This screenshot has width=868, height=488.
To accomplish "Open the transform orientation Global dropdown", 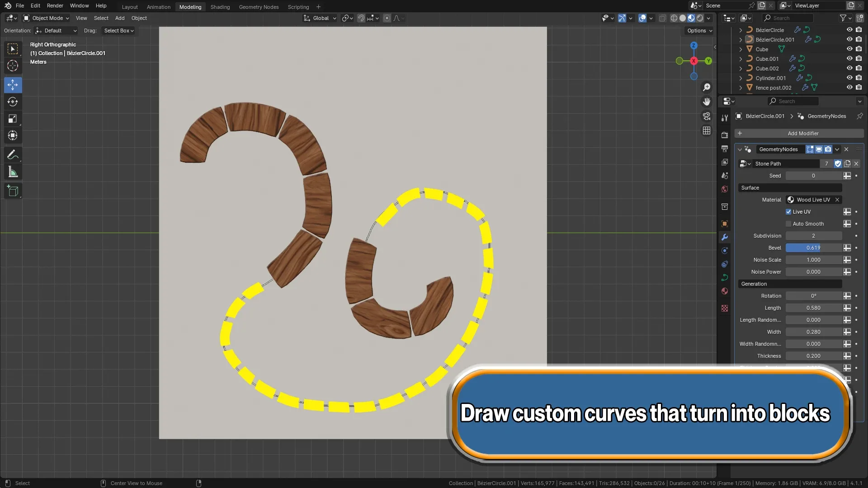I will coord(320,18).
